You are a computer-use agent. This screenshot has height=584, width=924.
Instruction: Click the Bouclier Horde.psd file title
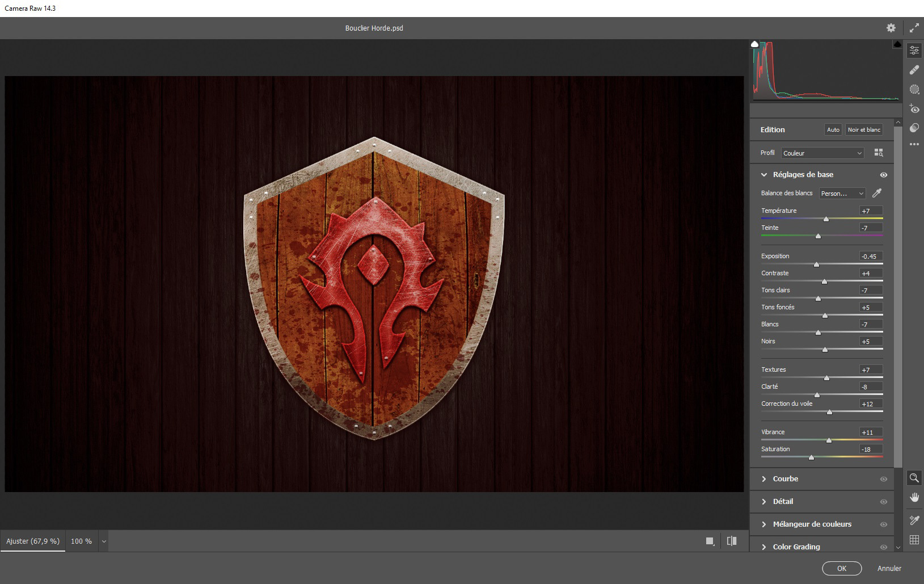(x=374, y=28)
